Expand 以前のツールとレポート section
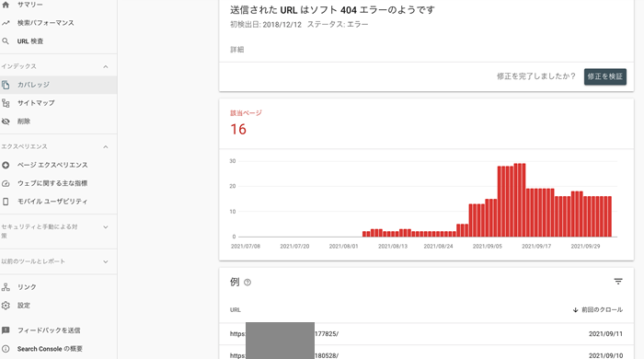Image resolution: width=644 pixels, height=359 pixels. (106, 261)
